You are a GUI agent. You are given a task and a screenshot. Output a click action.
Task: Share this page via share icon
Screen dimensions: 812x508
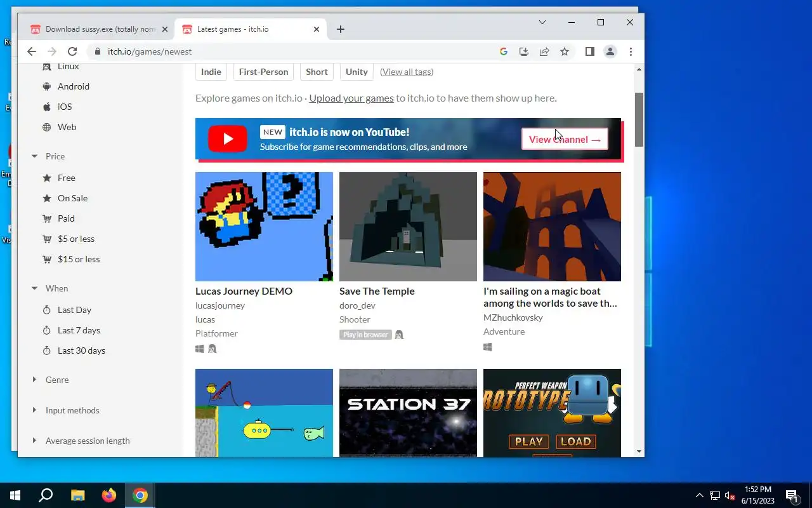pyautogui.click(x=544, y=51)
